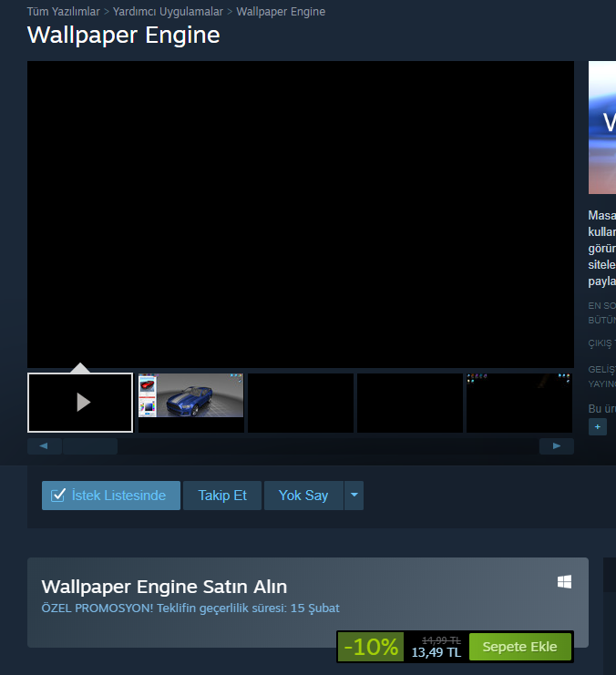Click the Sepete Ekle button
Screen dimensions: 616x675
(x=520, y=647)
